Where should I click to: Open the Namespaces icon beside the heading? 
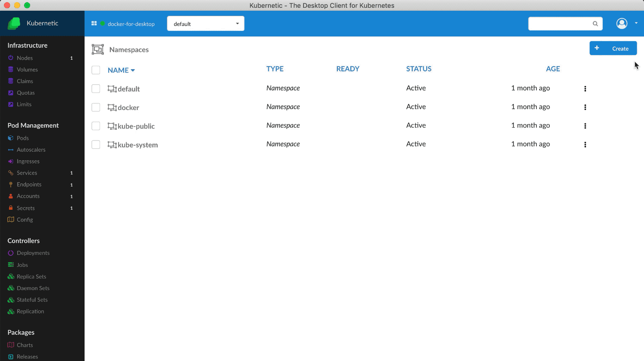coord(98,49)
